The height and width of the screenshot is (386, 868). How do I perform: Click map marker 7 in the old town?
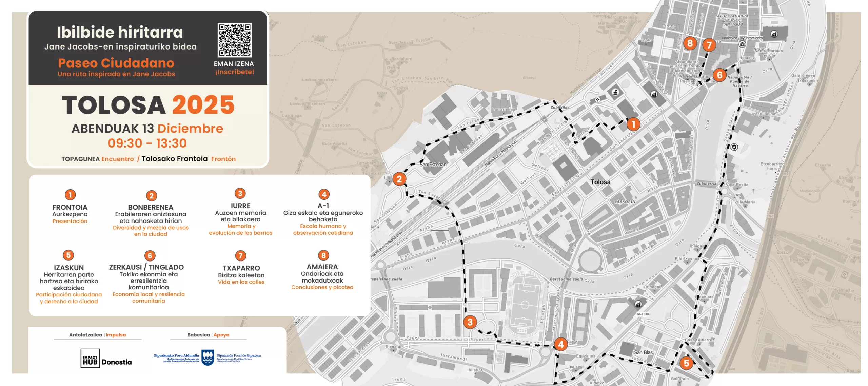tap(709, 45)
